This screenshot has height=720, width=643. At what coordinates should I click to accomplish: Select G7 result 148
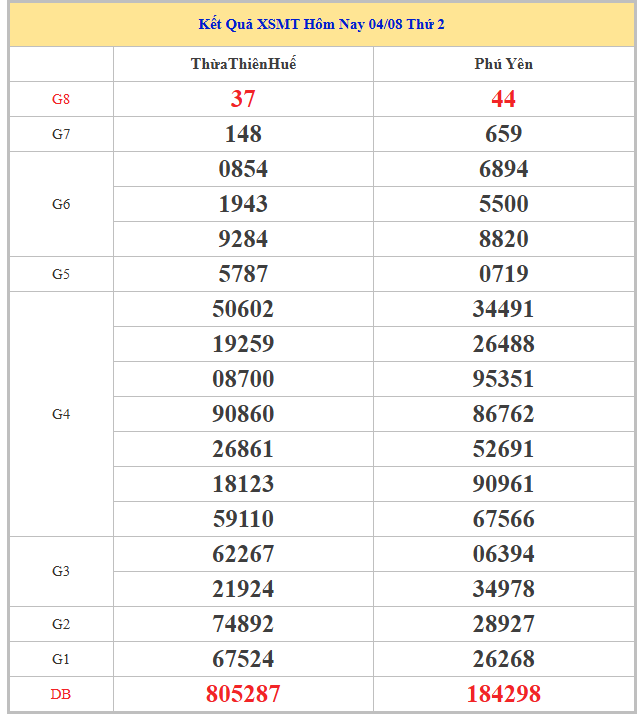243,134
